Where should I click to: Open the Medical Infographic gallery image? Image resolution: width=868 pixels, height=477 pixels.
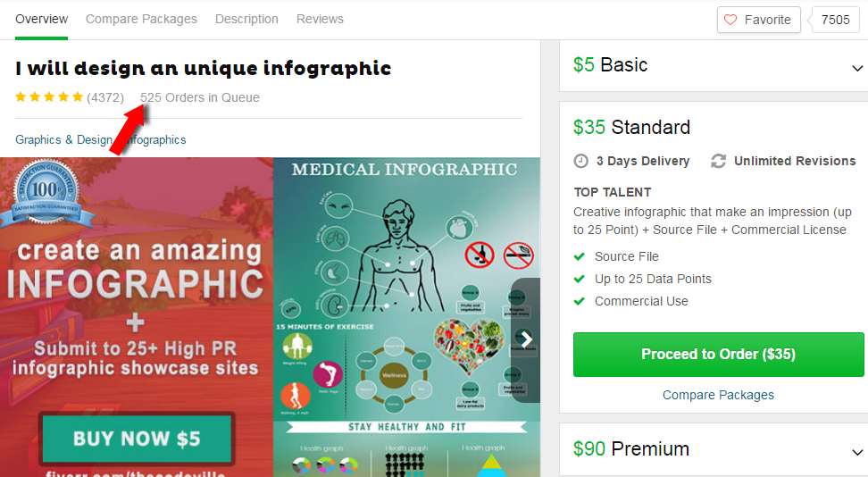pyautogui.click(x=406, y=317)
